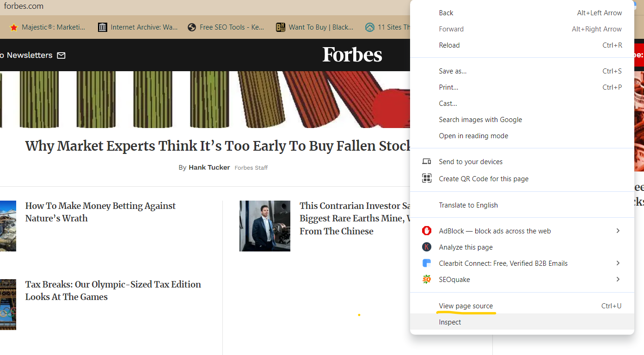Choose Search images with Google
This screenshot has width=644, height=355.
tap(522, 120)
